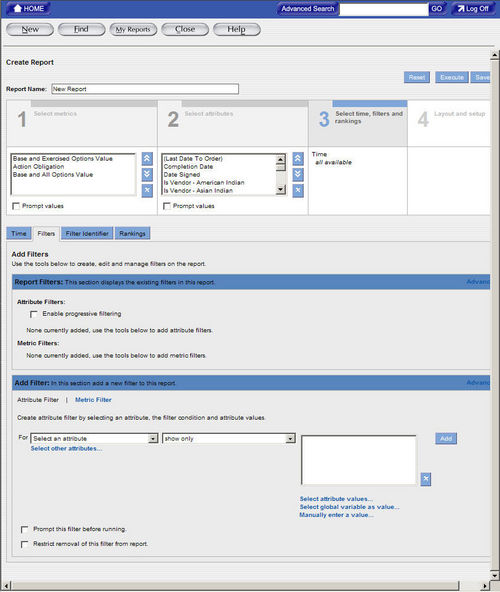Remove selected metric with X icon

click(x=147, y=190)
